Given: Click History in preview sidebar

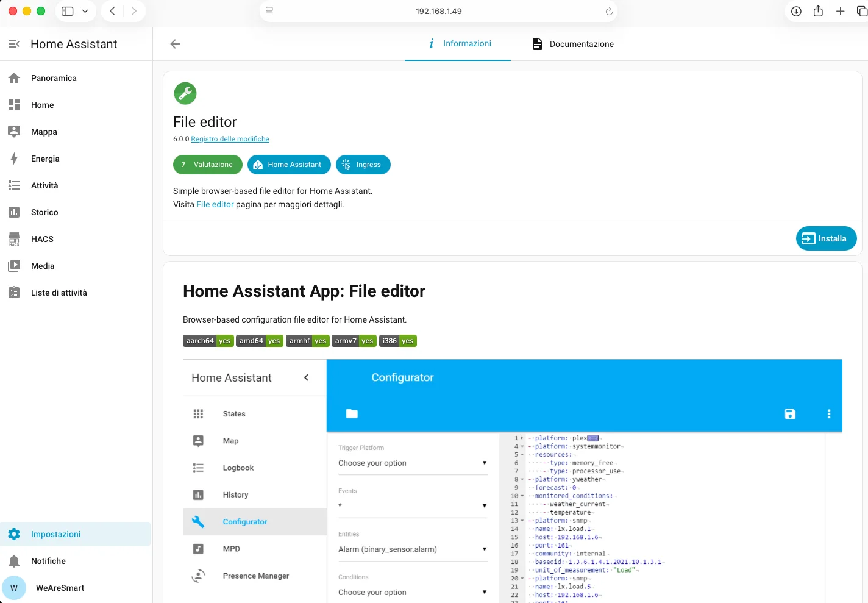Looking at the screenshot, I should pos(255,494).
